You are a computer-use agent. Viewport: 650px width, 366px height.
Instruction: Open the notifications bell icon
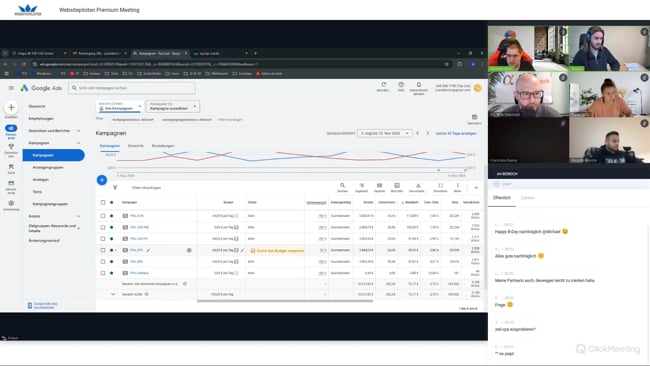pos(419,85)
